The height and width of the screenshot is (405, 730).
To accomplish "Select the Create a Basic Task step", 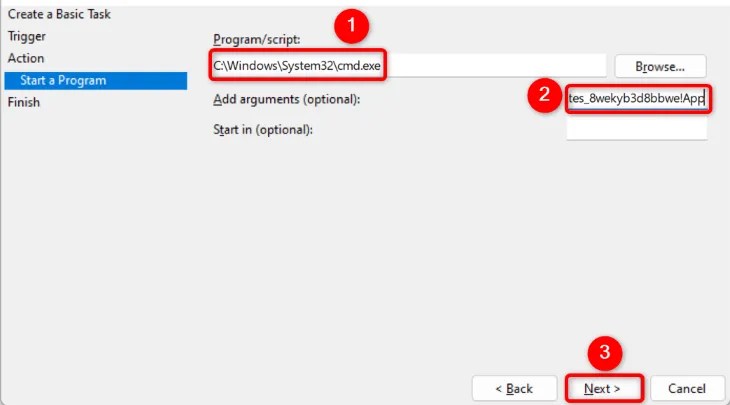I will coord(59,14).
